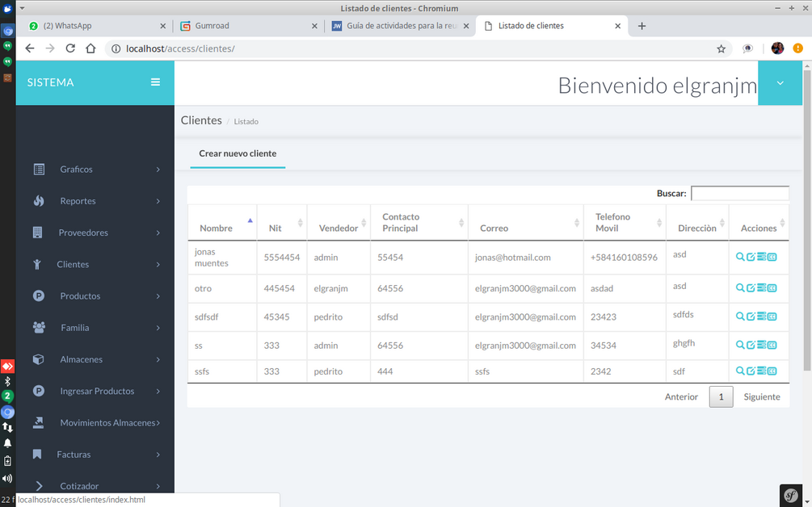Screen dimensions: 812x507
Task: Sort table by Vendedor column
Action: pos(339,223)
